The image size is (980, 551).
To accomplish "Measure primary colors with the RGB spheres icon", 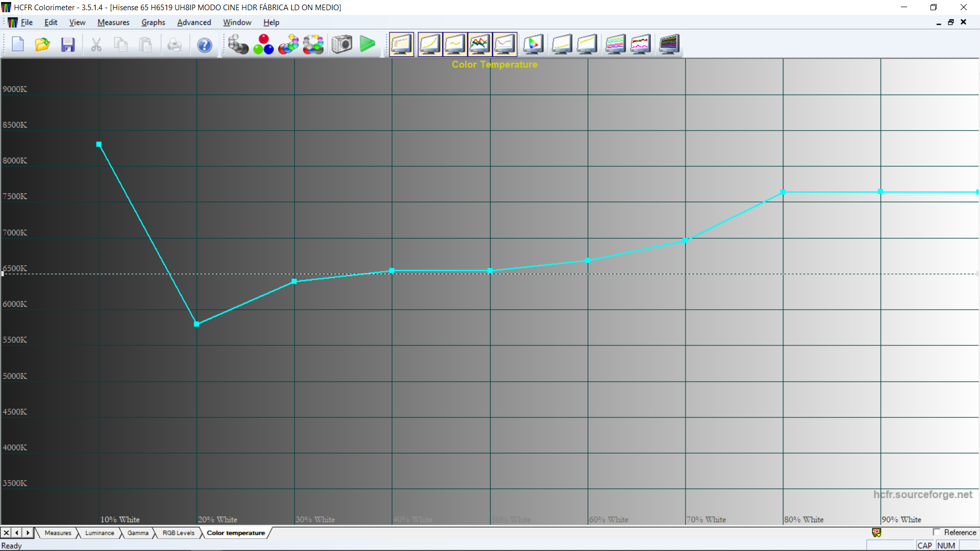I will pos(263,44).
